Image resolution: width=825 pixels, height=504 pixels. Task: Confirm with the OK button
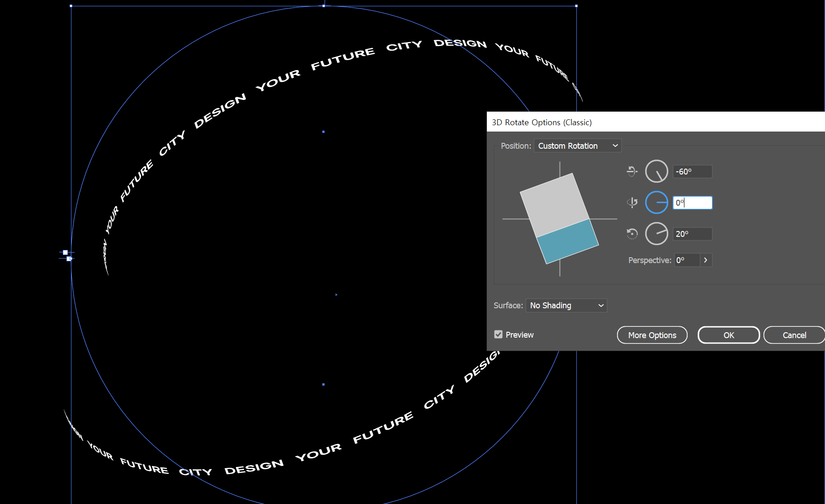(x=729, y=335)
